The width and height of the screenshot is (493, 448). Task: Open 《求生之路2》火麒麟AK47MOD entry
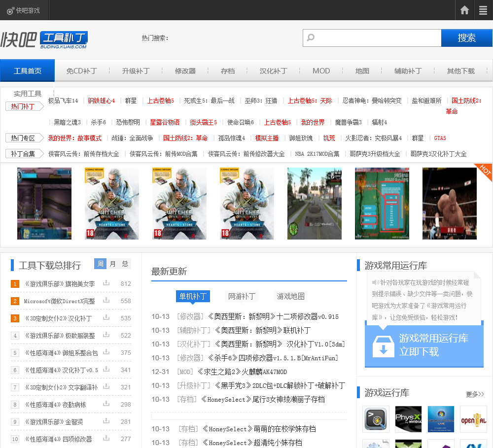[x=243, y=372]
